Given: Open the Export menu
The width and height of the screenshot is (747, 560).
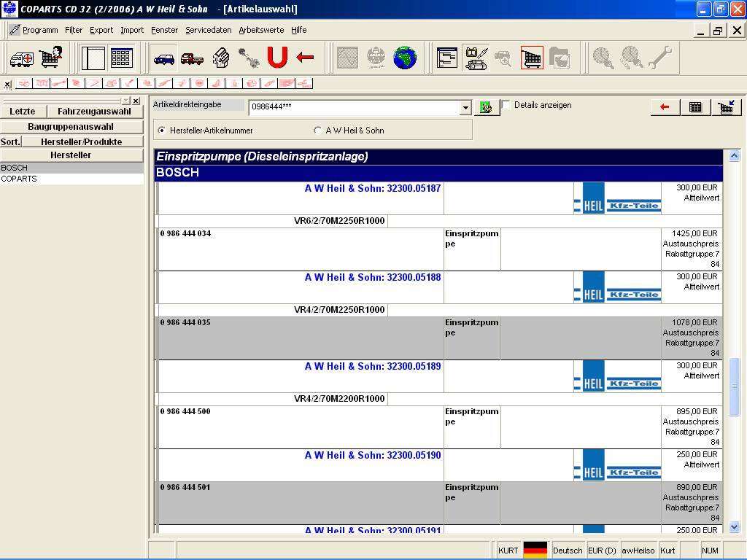Looking at the screenshot, I should coord(101,30).
